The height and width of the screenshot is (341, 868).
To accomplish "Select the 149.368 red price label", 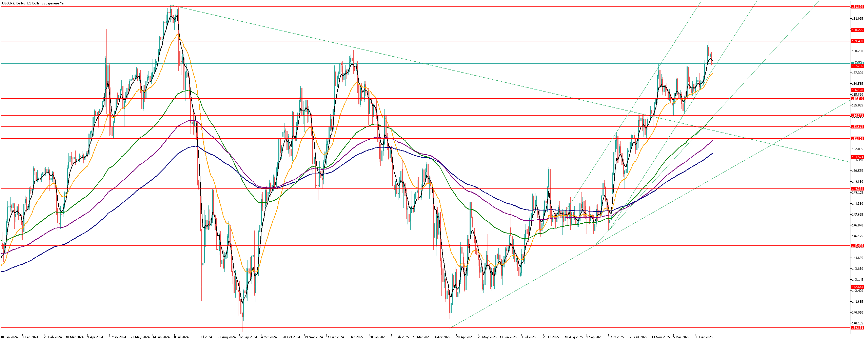I will (857, 189).
